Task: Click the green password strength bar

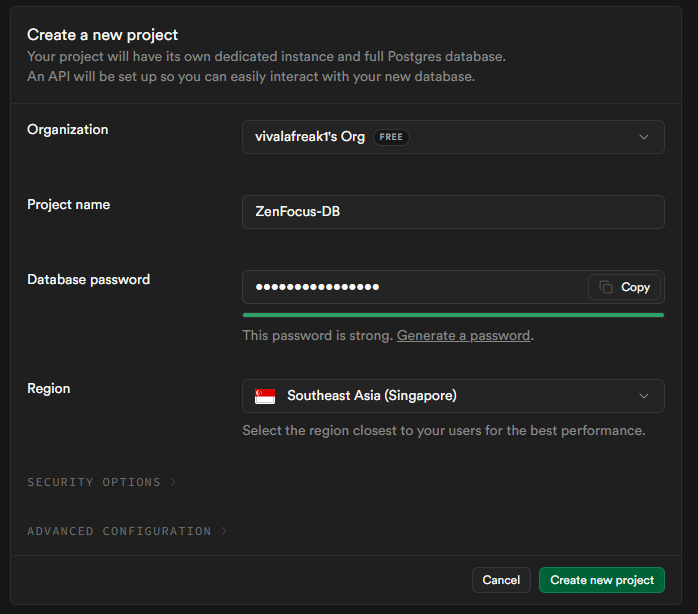Action: click(x=452, y=315)
